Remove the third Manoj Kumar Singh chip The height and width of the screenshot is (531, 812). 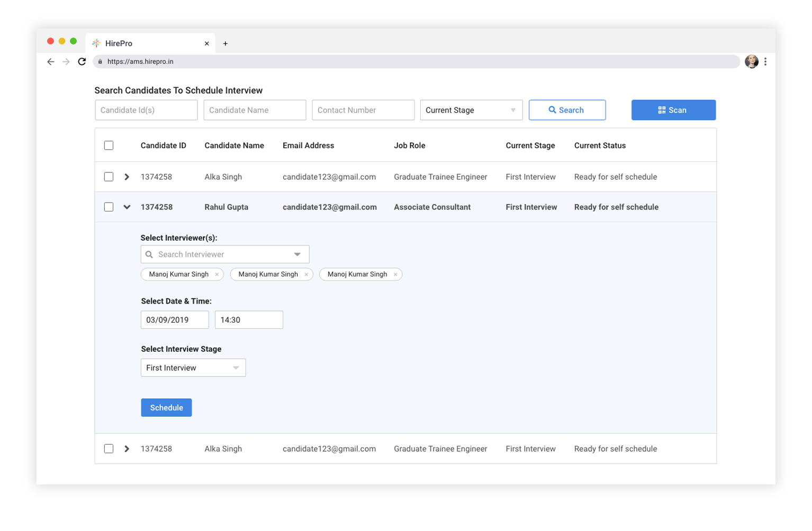click(395, 274)
